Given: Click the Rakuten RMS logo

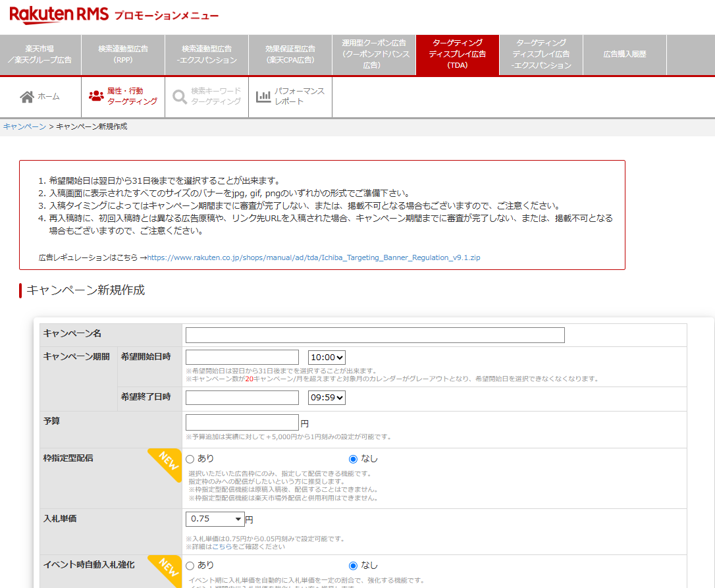Looking at the screenshot, I should tap(59, 14).
